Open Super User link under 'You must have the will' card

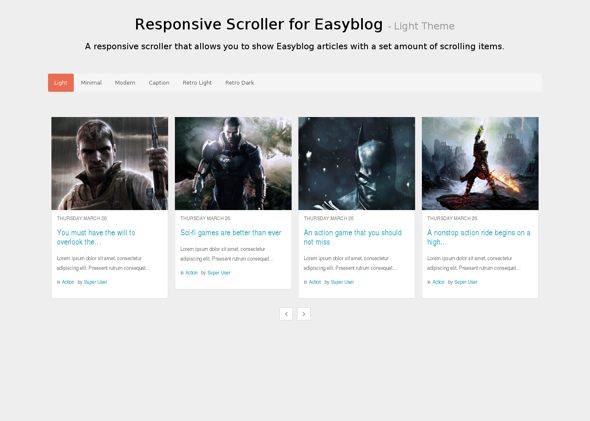[x=95, y=282]
